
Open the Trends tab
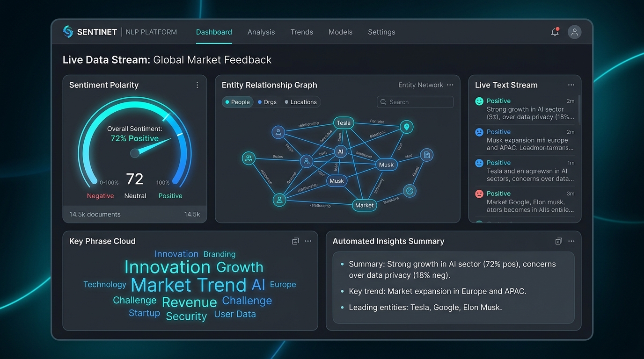click(301, 32)
